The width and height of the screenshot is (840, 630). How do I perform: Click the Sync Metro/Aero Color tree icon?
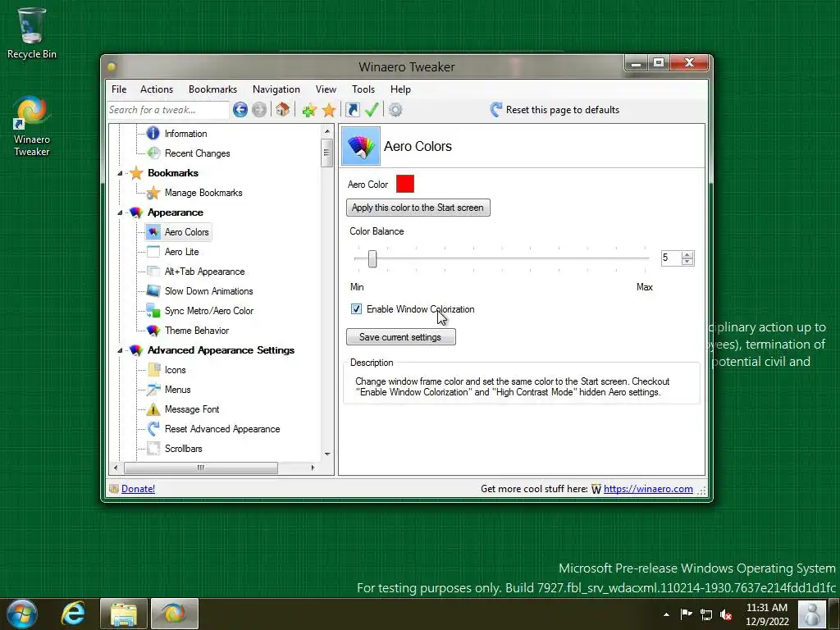click(153, 311)
